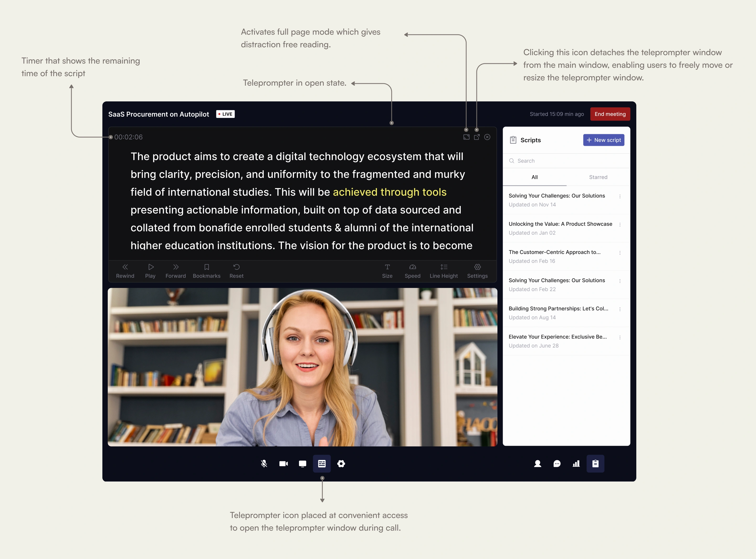Switch to Starred scripts tab
This screenshot has width=756, height=559.
point(598,177)
